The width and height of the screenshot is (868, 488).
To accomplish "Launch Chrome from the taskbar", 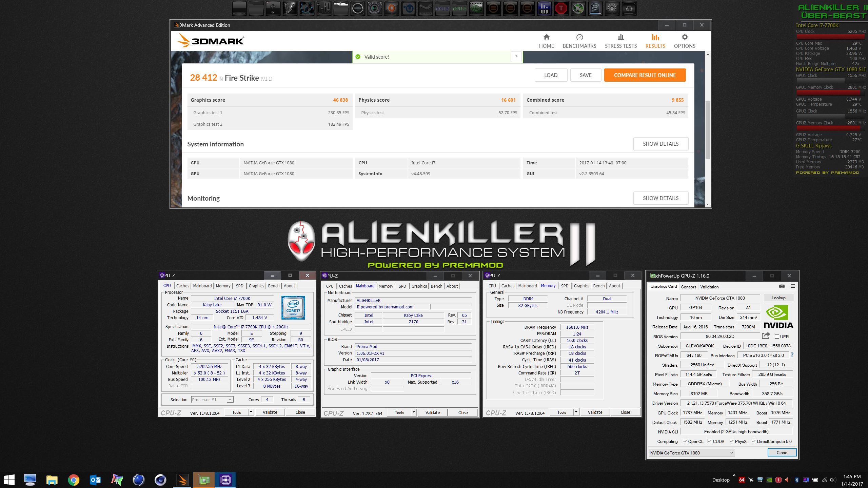I will point(74,480).
